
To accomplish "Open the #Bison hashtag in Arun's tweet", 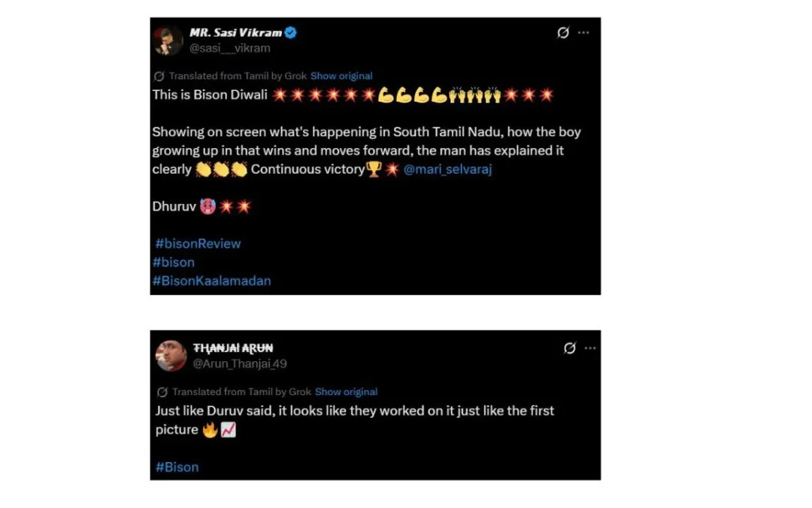I will point(177,467).
